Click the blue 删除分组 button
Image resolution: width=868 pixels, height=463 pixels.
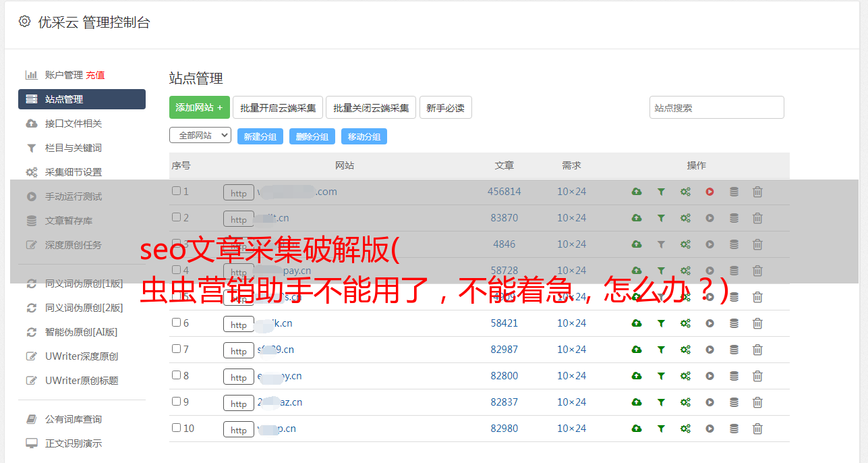coord(312,136)
